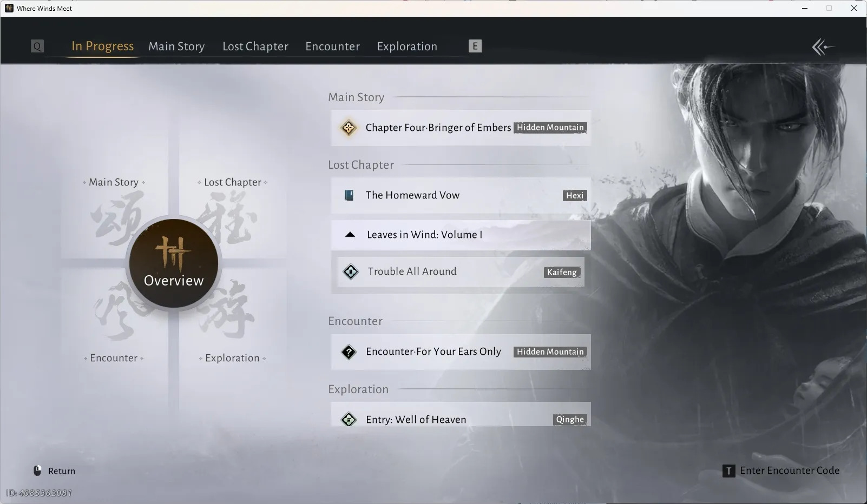Click the Hidden Mountain tag on Encounter quest

click(x=550, y=352)
